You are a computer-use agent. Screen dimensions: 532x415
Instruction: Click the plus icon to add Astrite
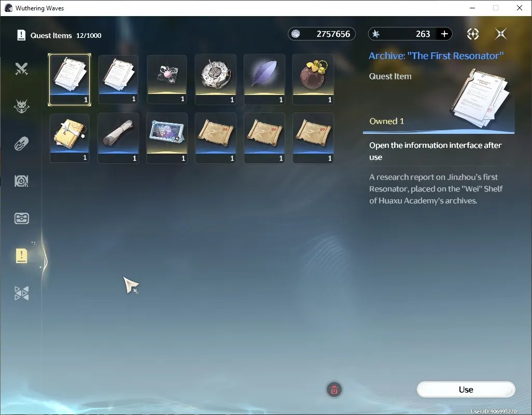444,34
